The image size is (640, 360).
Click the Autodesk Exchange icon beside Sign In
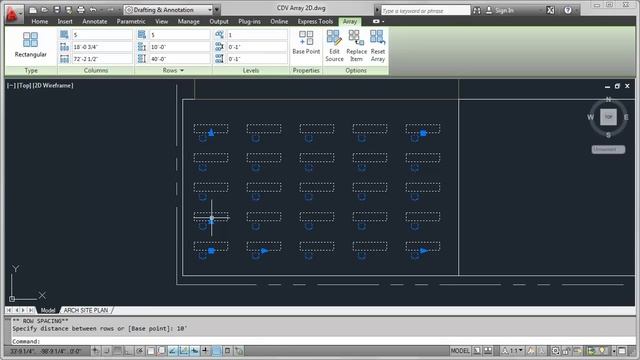[x=550, y=10]
